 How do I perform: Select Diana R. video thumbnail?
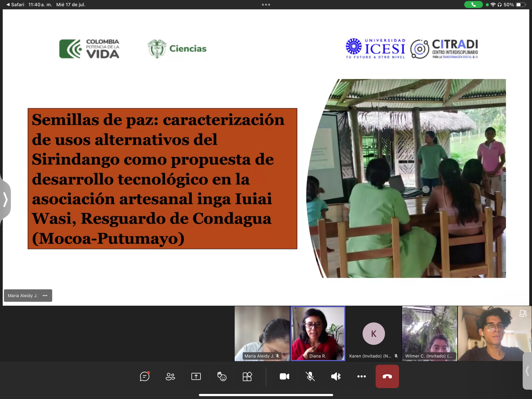point(318,333)
